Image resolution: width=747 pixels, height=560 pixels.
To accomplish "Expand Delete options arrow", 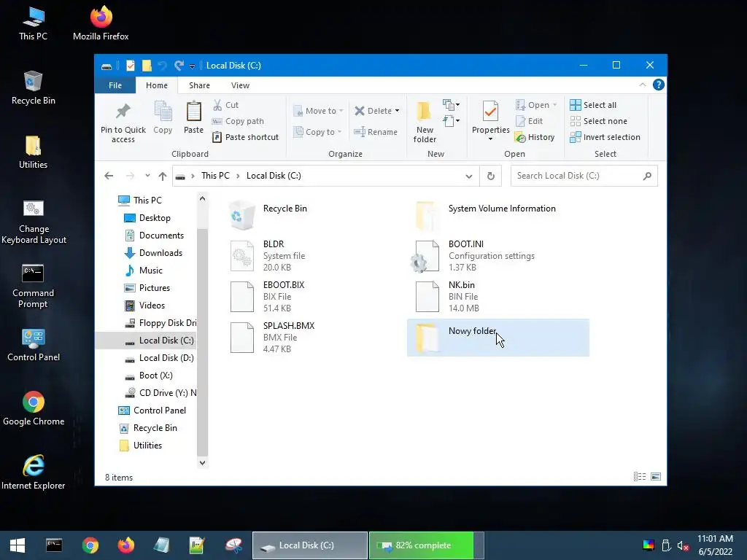I will [397, 111].
